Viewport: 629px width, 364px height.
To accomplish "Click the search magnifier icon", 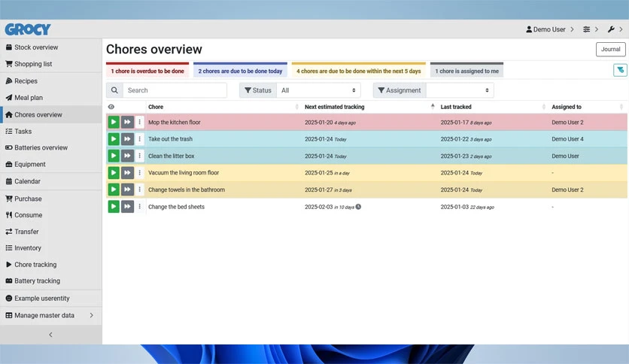I will coord(114,90).
